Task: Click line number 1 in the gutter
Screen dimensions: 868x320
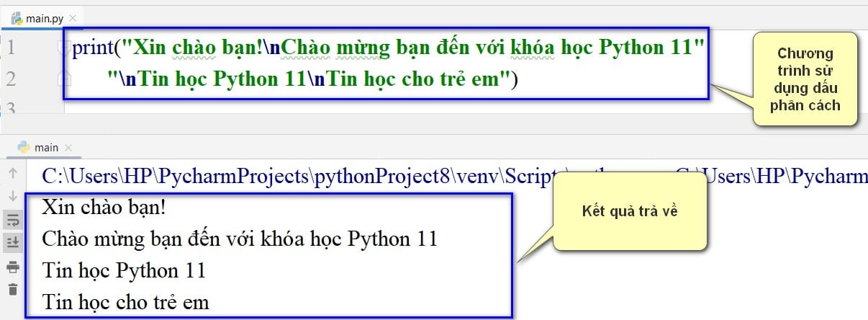Action: pyautogui.click(x=10, y=48)
